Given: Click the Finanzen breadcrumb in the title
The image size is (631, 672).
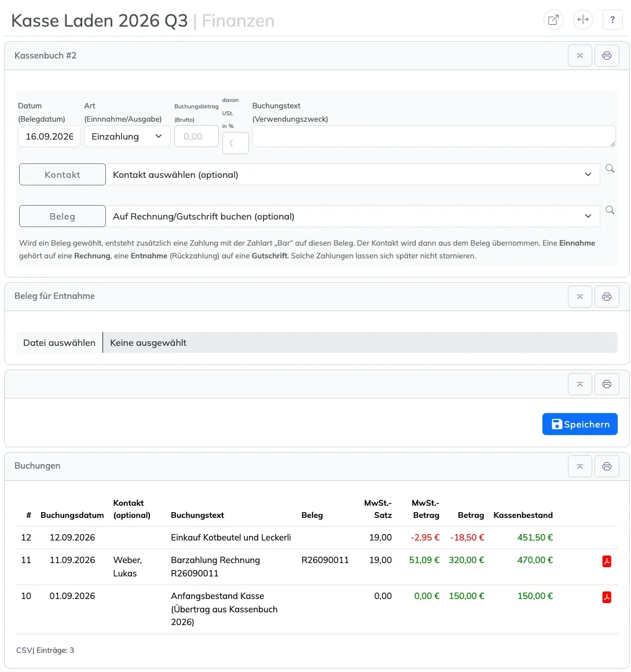Looking at the screenshot, I should coord(238,21).
